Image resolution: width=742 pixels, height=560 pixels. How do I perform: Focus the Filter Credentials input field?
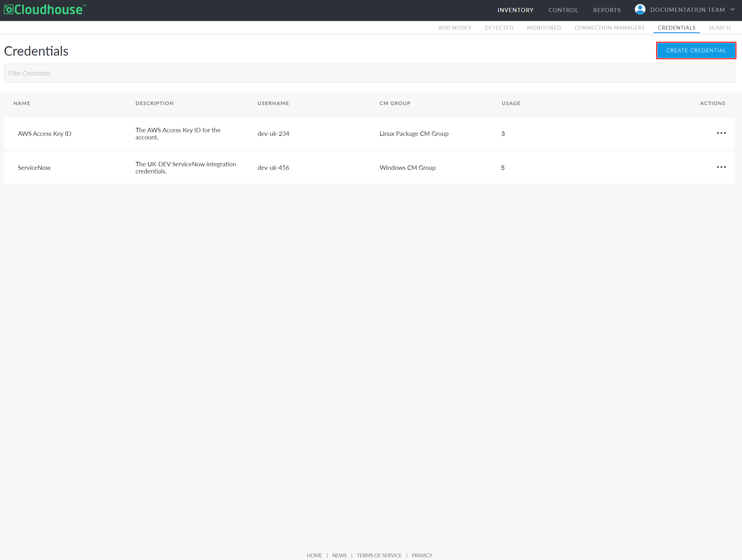pos(369,73)
